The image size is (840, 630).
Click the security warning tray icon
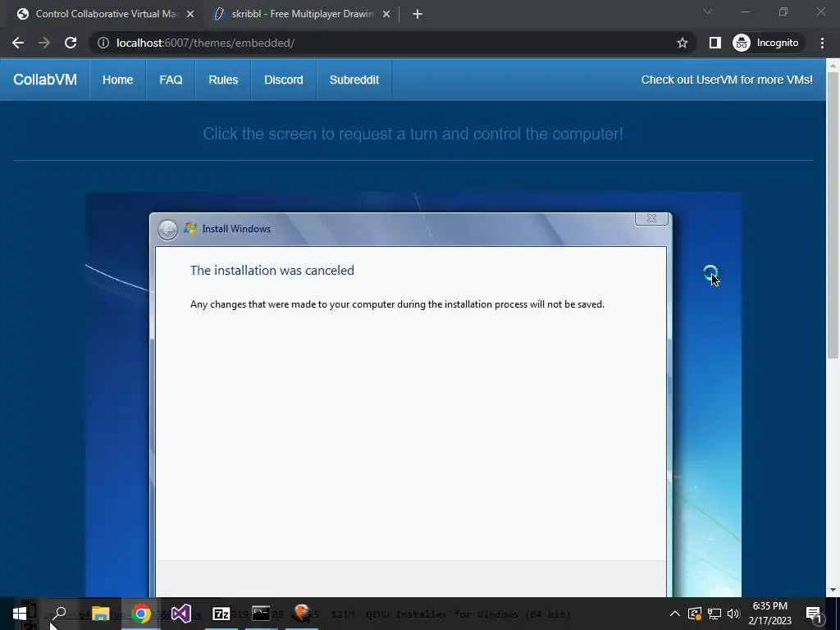pos(695,614)
